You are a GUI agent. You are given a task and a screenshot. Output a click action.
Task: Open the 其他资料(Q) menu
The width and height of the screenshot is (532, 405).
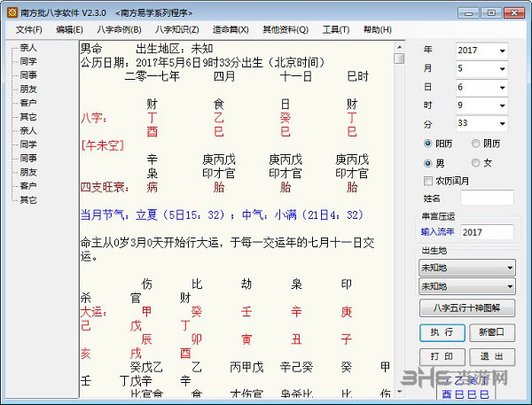point(286,30)
